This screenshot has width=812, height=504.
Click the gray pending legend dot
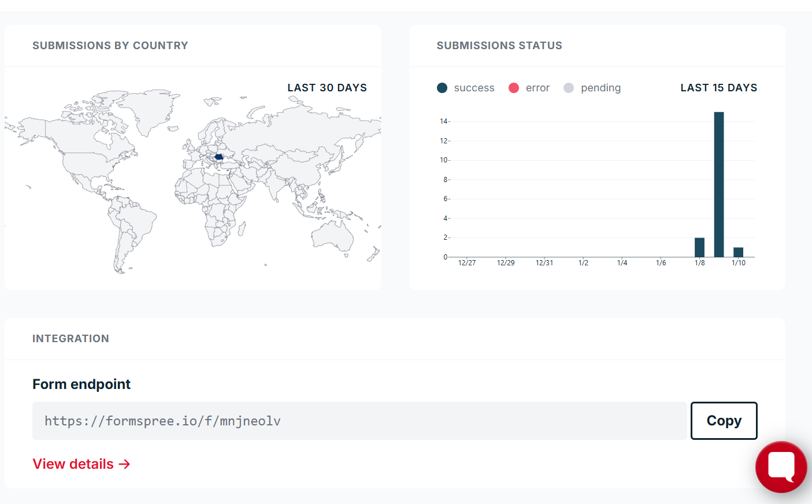(x=569, y=88)
